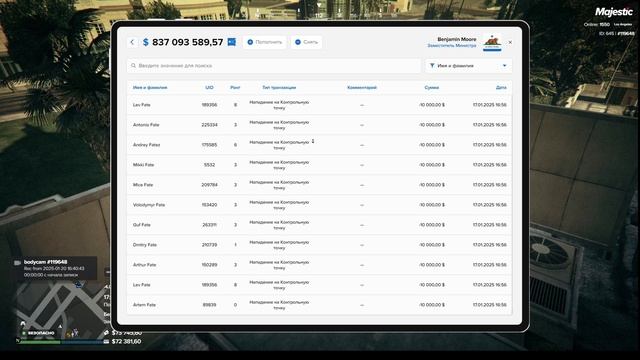
Task: Select the Dmitry Fate name cell
Action: point(145,245)
